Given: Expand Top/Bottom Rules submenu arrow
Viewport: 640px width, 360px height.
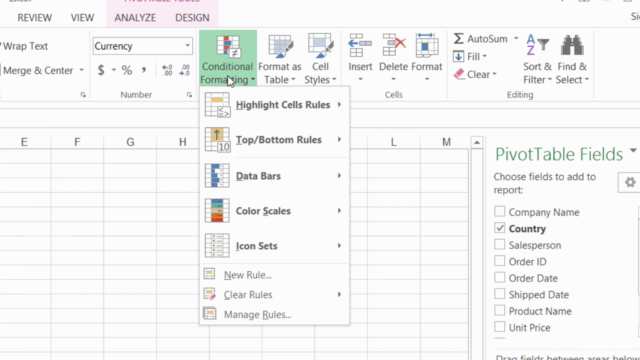Looking at the screenshot, I should click(x=339, y=140).
